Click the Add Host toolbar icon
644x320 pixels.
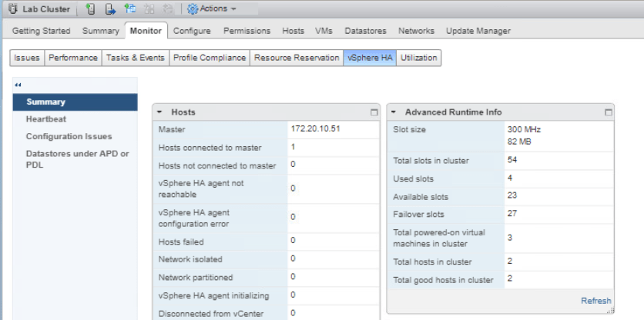[92, 9]
